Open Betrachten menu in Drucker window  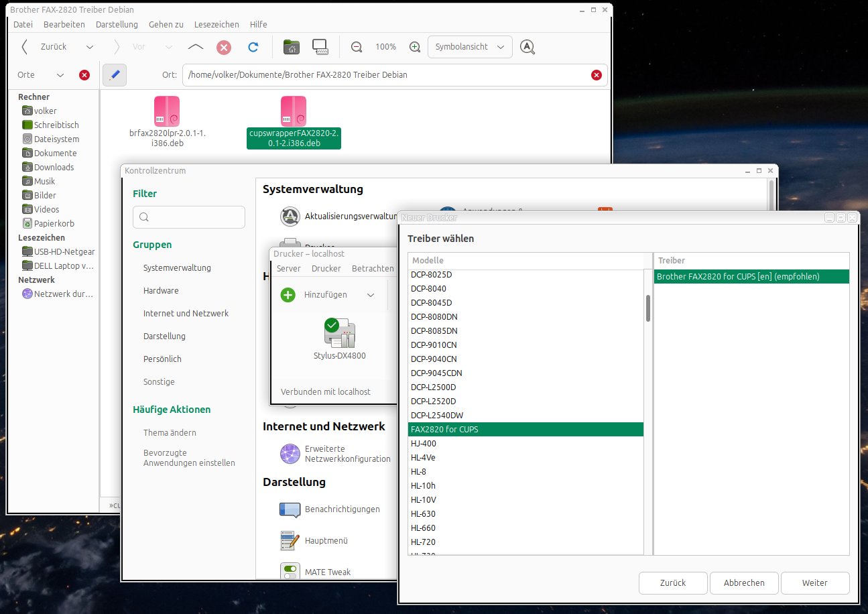[x=373, y=269]
